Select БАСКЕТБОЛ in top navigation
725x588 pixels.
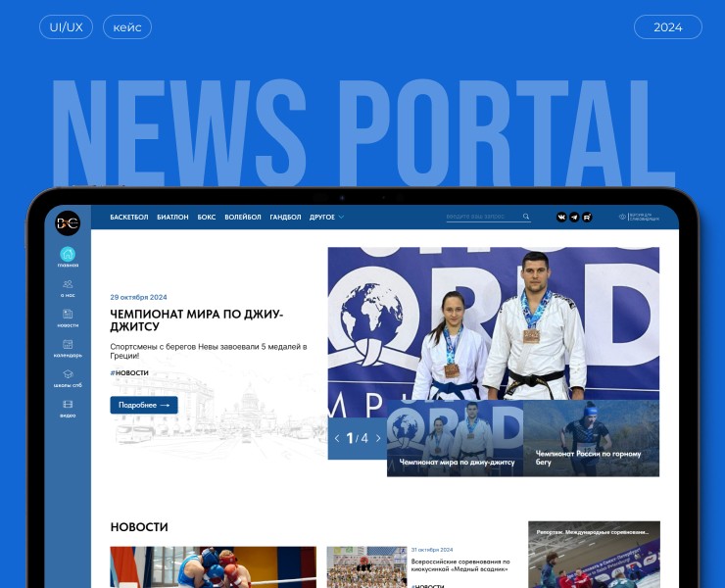(x=129, y=217)
